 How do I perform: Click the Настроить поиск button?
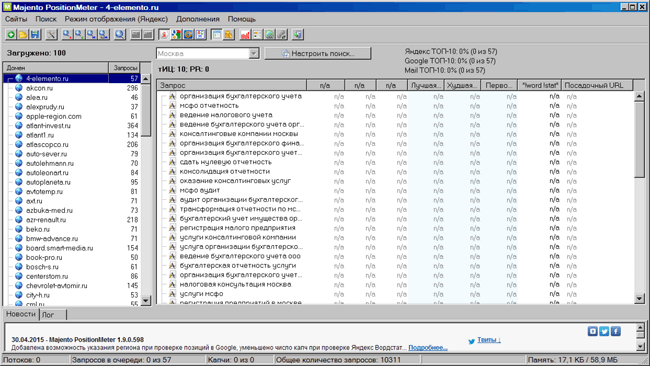click(x=318, y=53)
